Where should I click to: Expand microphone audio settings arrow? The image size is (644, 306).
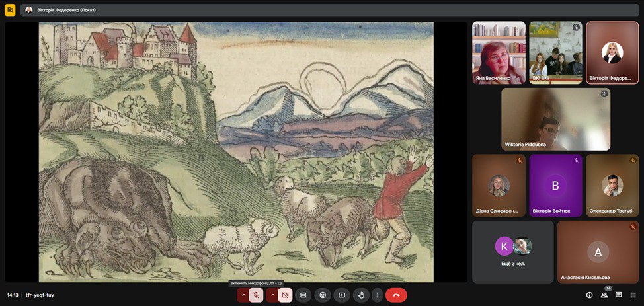click(x=243, y=295)
